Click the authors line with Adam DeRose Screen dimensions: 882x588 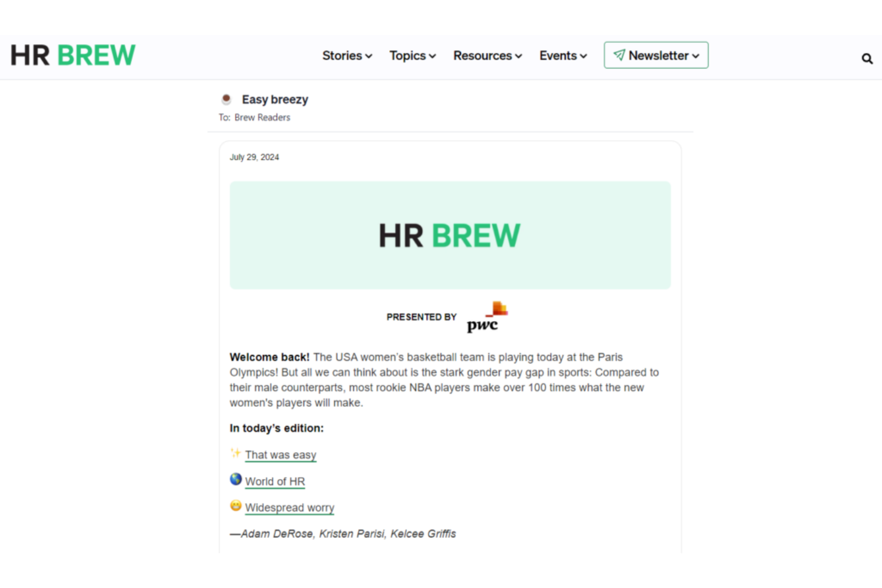343,534
